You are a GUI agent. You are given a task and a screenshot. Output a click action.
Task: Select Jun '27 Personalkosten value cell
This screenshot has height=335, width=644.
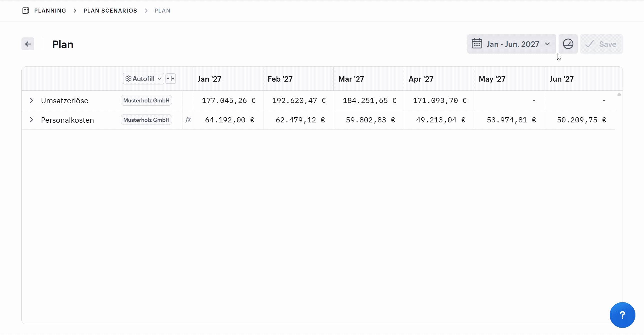[580, 120]
